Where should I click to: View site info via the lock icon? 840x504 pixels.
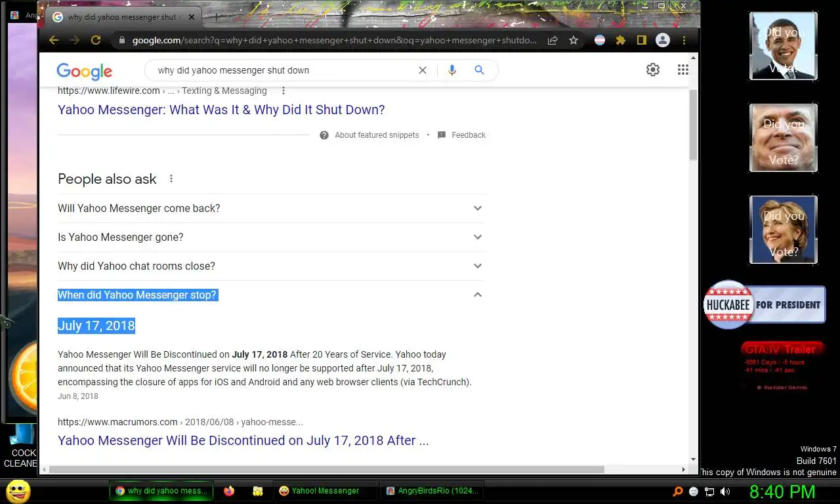coord(121,40)
